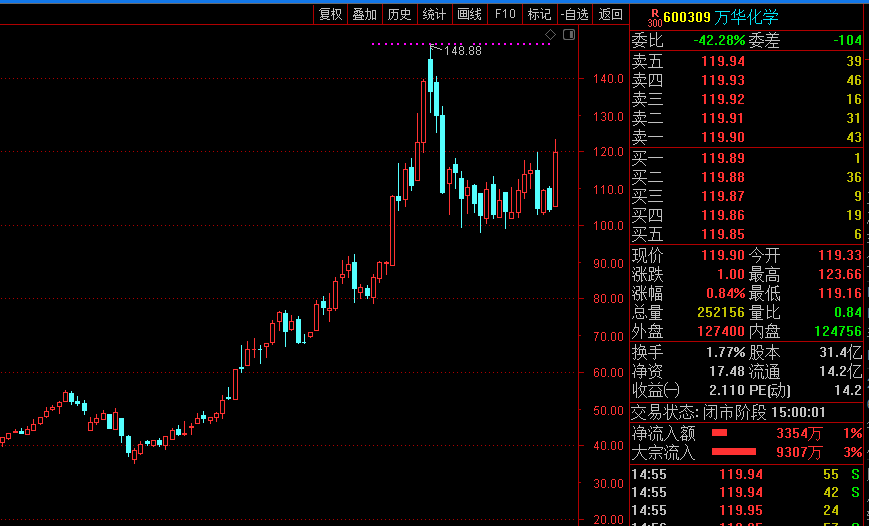
Task: Click the PE(动) dynamic ratio label
Action: click(x=771, y=389)
